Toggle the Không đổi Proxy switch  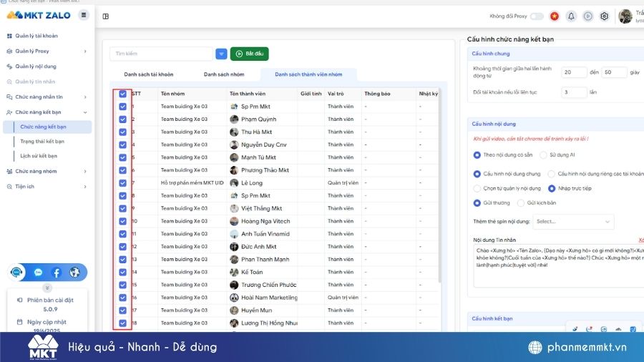(536, 16)
